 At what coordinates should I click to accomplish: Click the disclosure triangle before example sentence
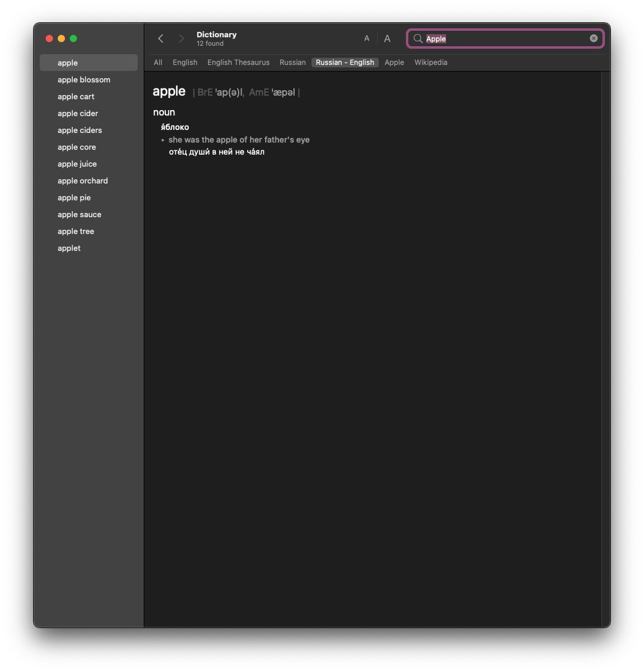[163, 140]
